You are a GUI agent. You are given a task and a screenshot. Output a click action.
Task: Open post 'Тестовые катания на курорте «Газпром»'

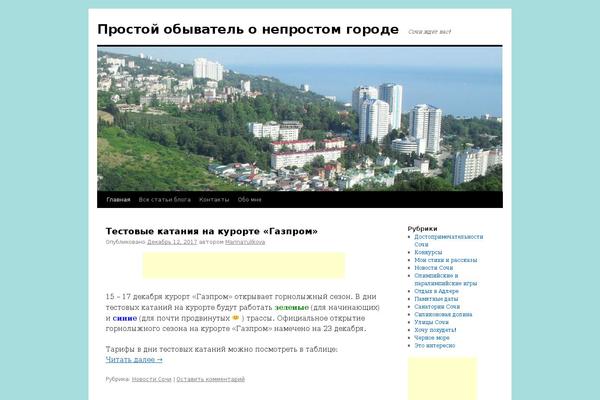click(212, 231)
